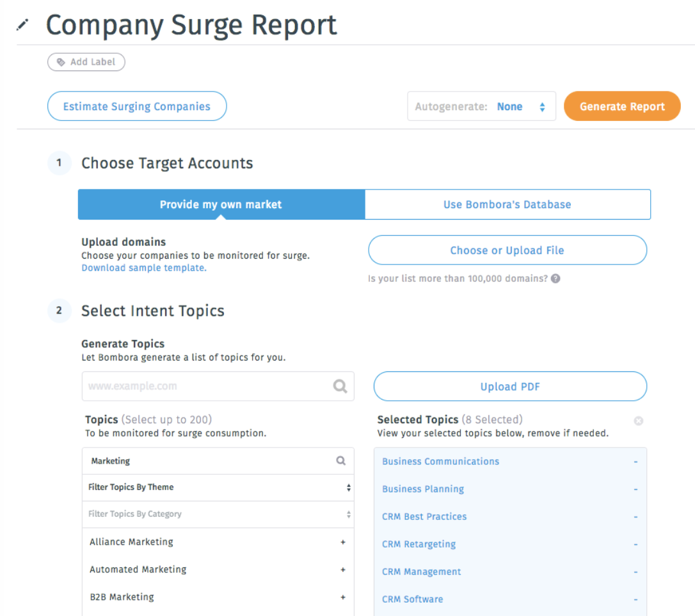Switch to the Use Bombora's Database tab
Image resolution: width=695 pixels, height=616 pixels.
click(x=507, y=204)
